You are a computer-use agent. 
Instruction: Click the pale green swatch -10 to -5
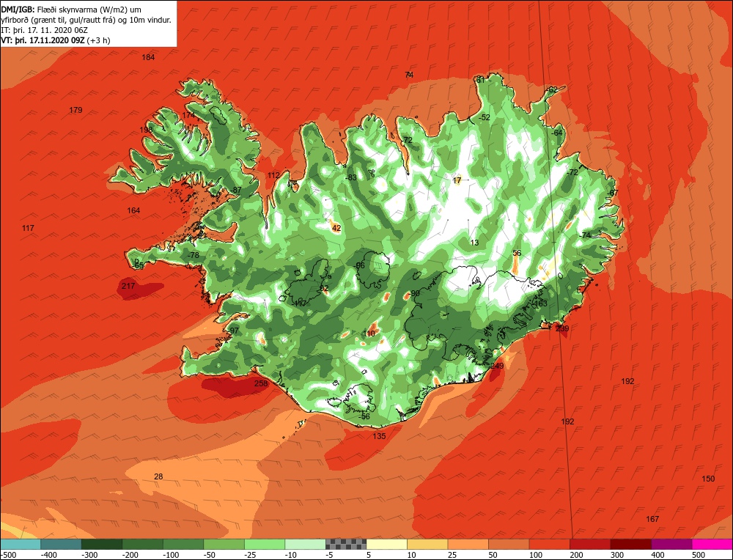pyautogui.click(x=305, y=544)
